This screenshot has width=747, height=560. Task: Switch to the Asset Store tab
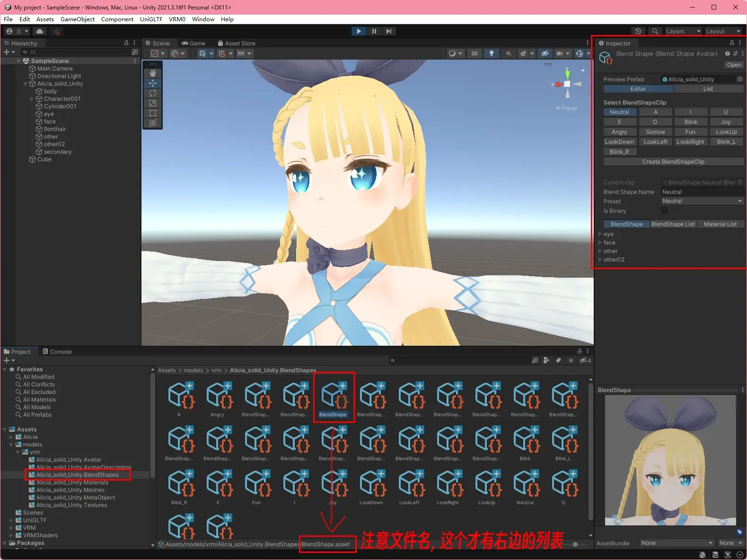coord(236,43)
